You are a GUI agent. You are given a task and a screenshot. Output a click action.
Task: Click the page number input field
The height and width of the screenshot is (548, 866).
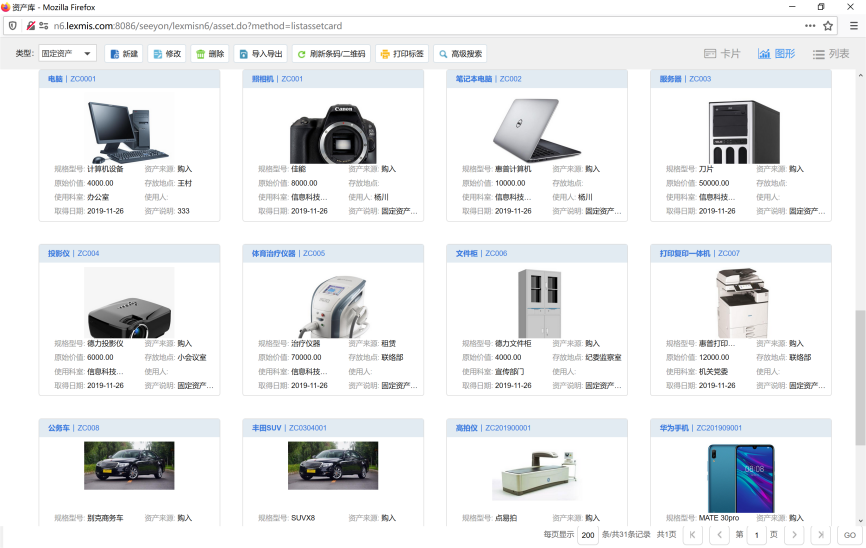(757, 535)
